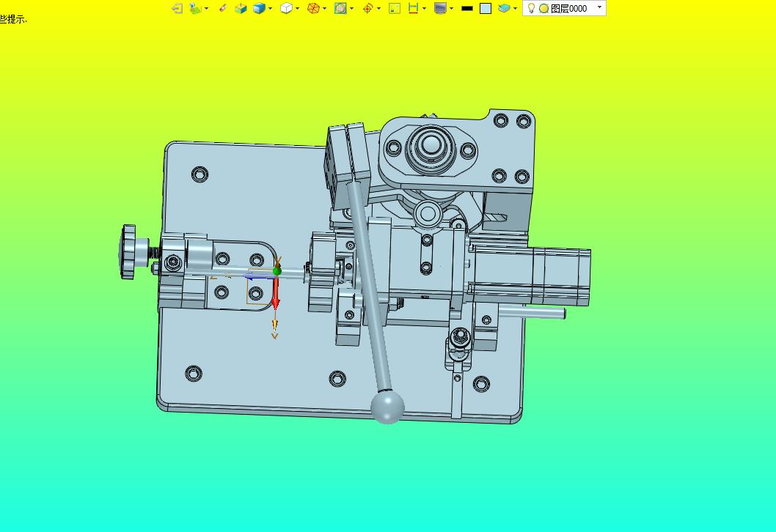This screenshot has height=532, width=776.
Task: Select the orange wireframe mesh icon
Action: (x=313, y=8)
